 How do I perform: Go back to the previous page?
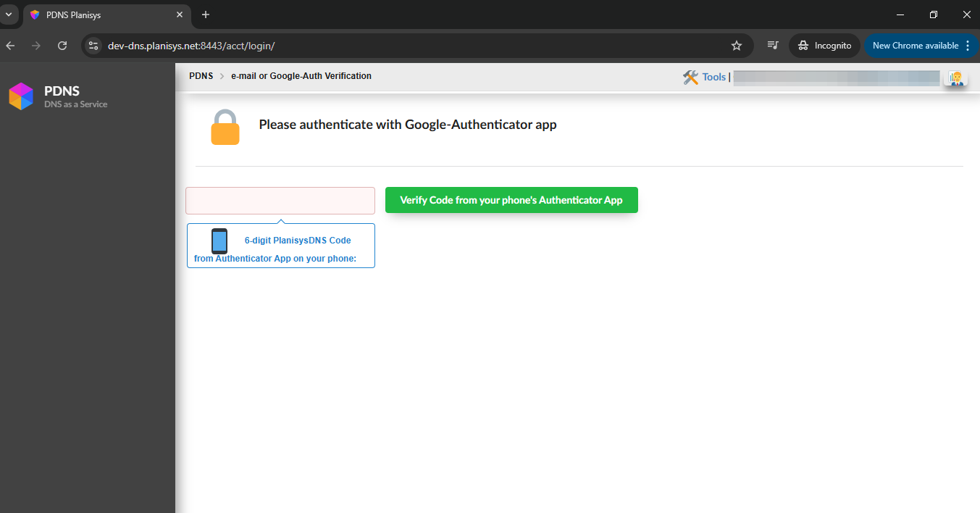(10, 46)
